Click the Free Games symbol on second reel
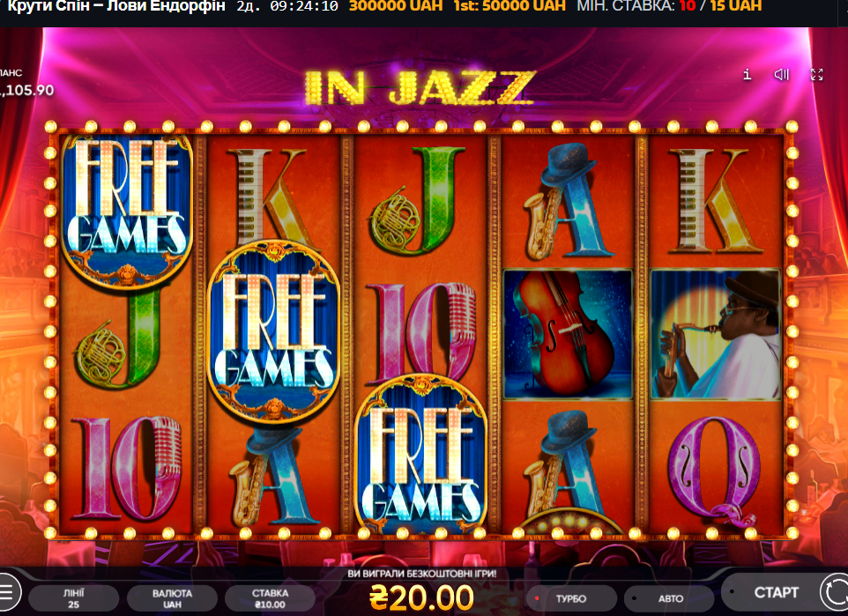This screenshot has width=848, height=616. (273, 331)
